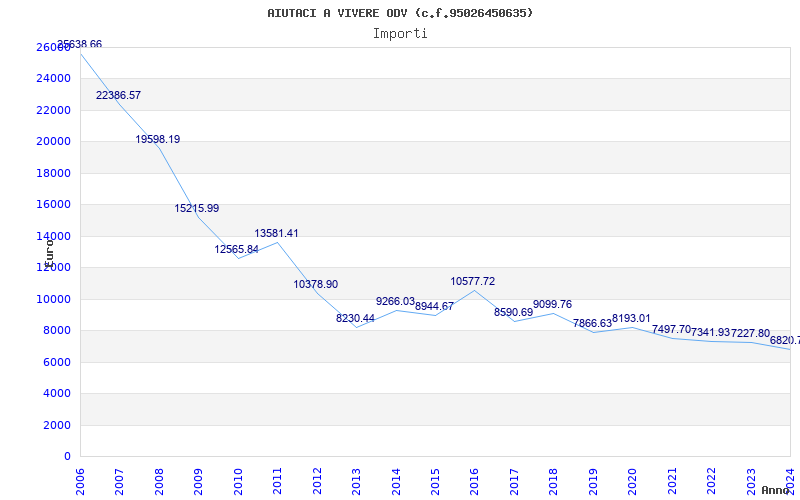Click the x-axis year 2012

tap(316, 481)
